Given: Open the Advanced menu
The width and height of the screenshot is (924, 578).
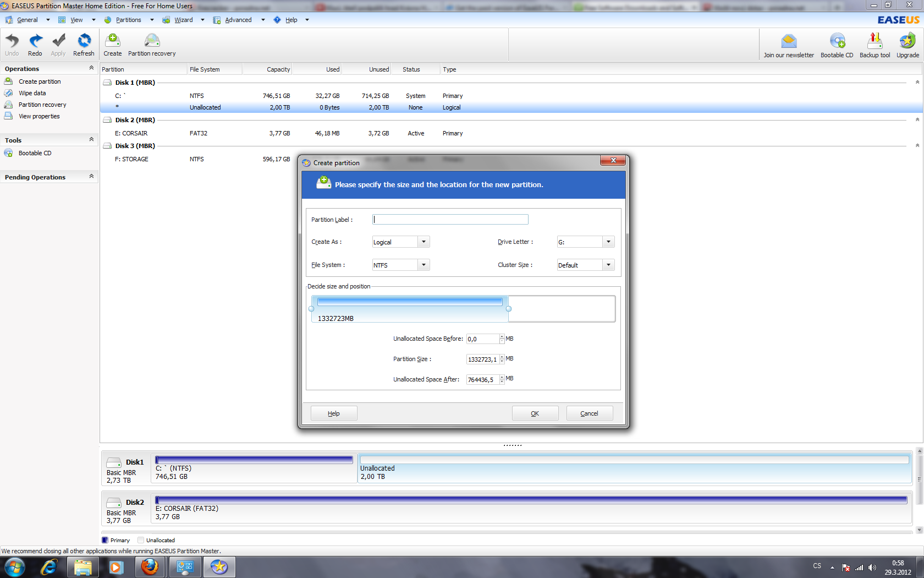Looking at the screenshot, I should pyautogui.click(x=238, y=20).
